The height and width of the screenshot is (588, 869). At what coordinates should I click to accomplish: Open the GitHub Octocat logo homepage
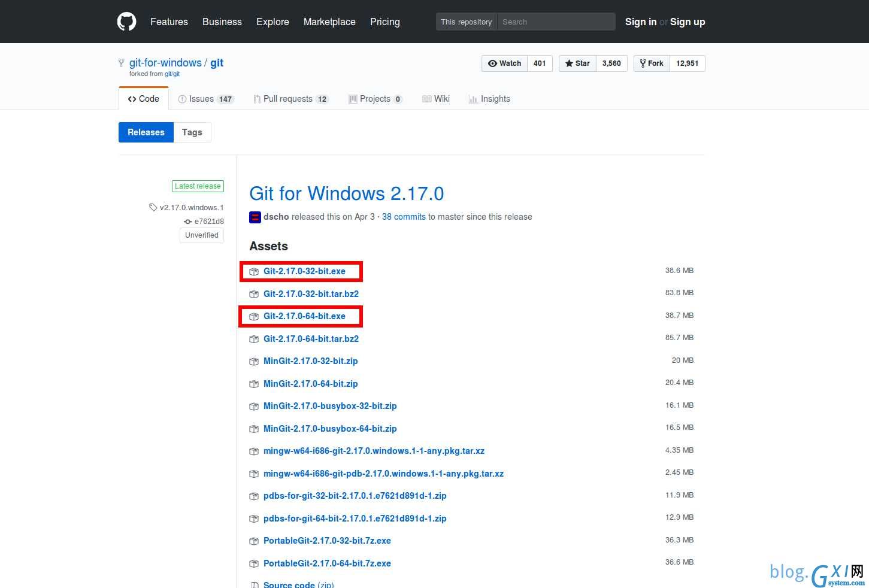(126, 22)
